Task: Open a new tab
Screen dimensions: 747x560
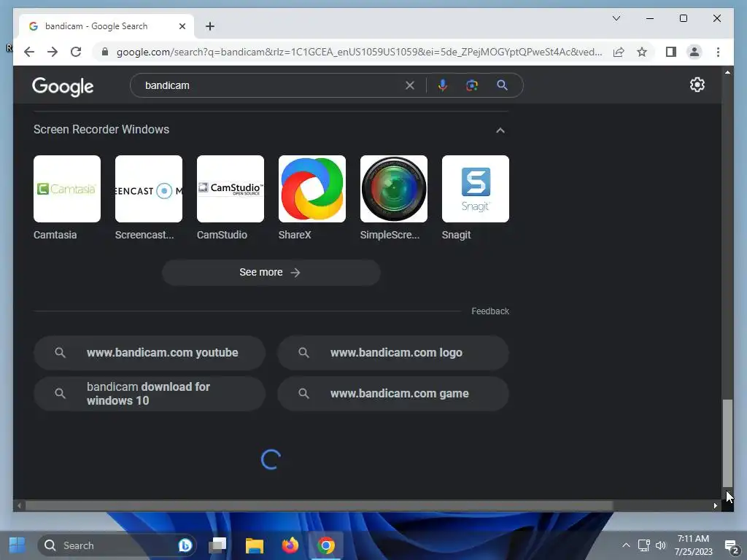Action: coord(210,26)
